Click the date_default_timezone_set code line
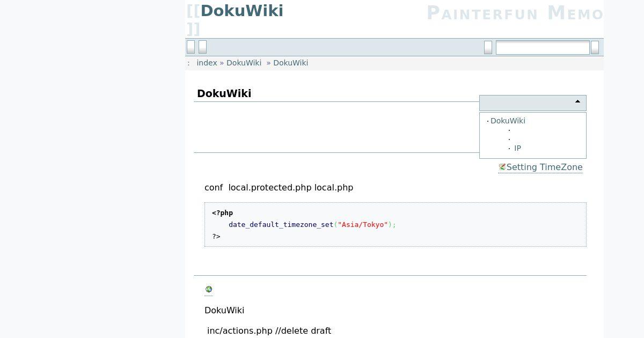Image resolution: width=644 pixels, height=338 pixels. click(312, 225)
